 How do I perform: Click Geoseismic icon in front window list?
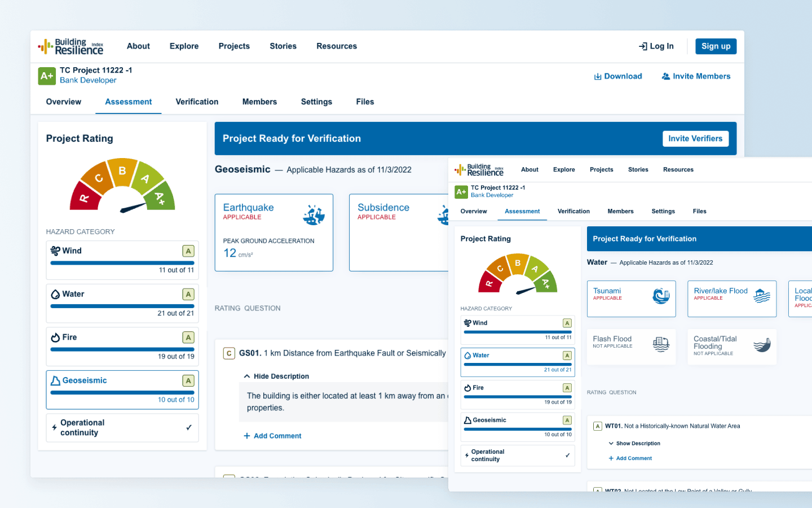467,421
